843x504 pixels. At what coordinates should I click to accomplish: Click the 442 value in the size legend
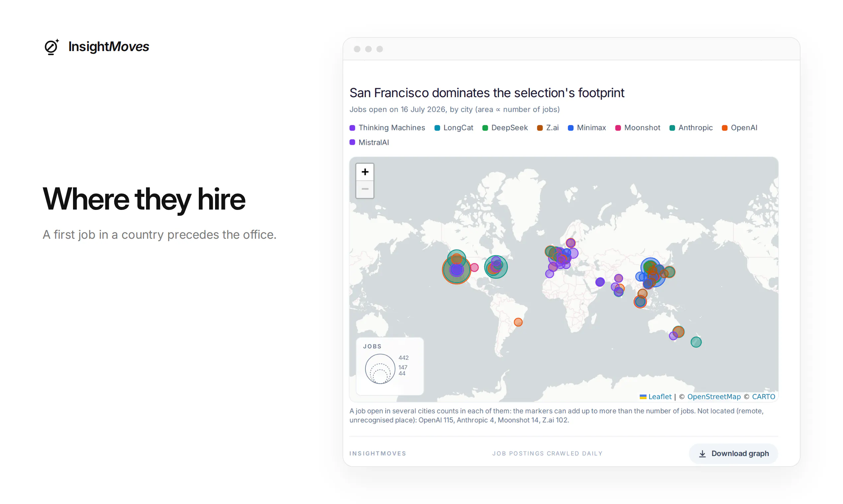404,358
